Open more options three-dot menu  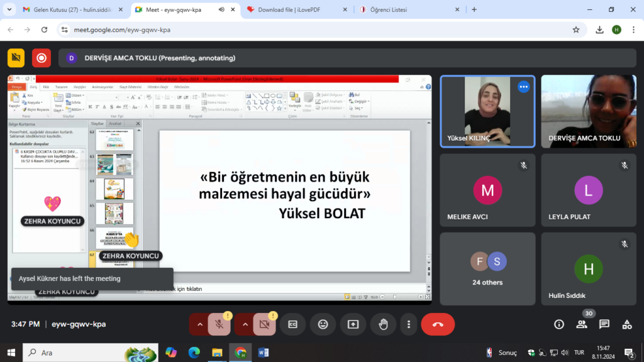[409, 324]
